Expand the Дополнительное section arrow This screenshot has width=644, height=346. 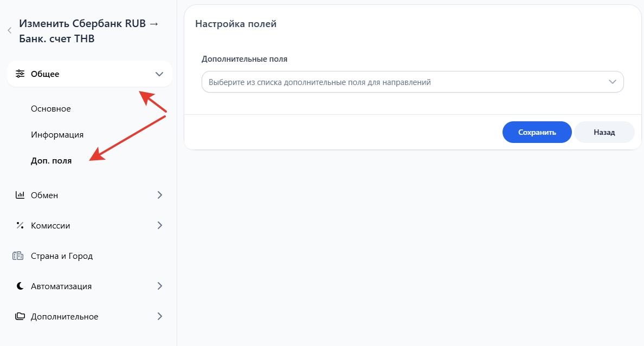point(159,316)
